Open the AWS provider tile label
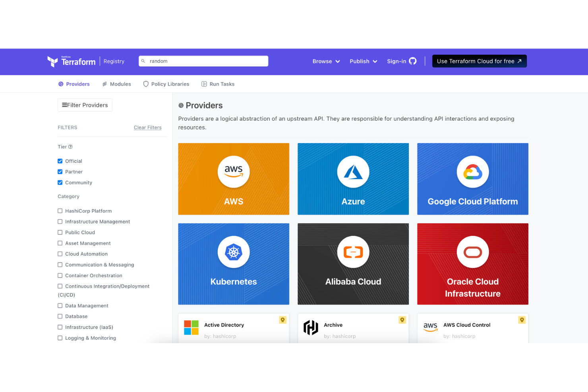The image size is (588, 392). click(234, 202)
